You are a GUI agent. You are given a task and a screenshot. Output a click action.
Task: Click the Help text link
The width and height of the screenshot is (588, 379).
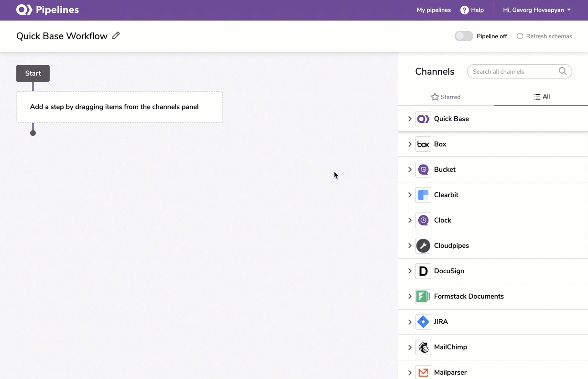(x=478, y=10)
